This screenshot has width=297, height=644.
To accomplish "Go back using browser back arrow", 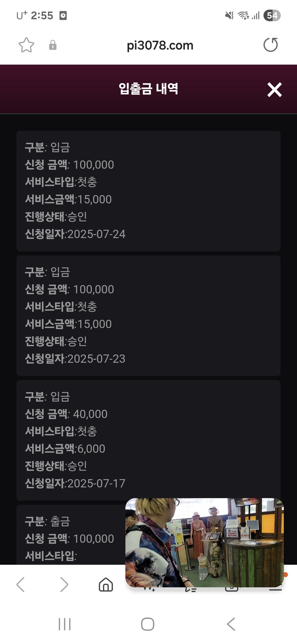I will coord(21,585).
